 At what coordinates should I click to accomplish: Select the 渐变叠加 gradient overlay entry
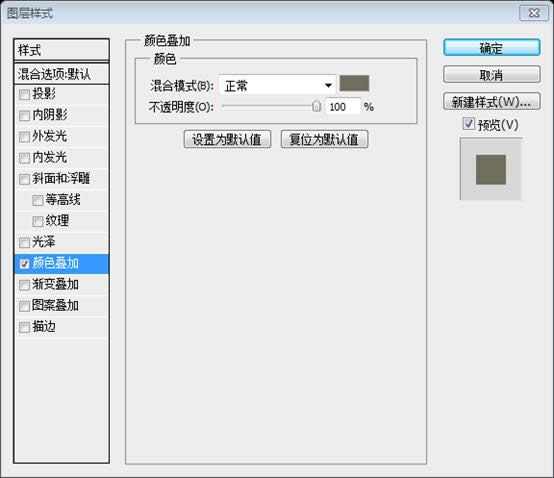pyautogui.click(x=61, y=285)
